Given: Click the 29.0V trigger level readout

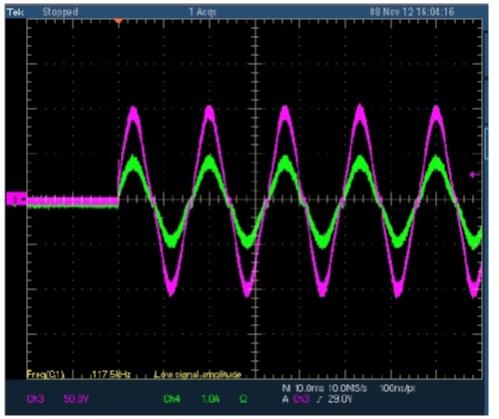Looking at the screenshot, I should 340,399.
